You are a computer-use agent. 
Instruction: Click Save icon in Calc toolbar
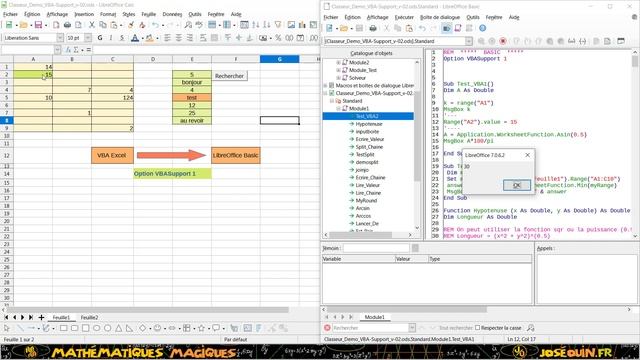38,25
